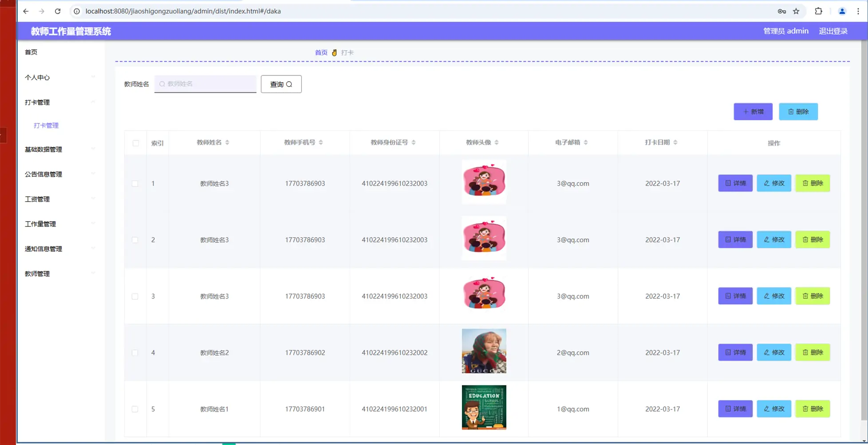Viewport: 868px width, 445px height.
Task: Go back with the browser back arrow
Action: tap(26, 11)
